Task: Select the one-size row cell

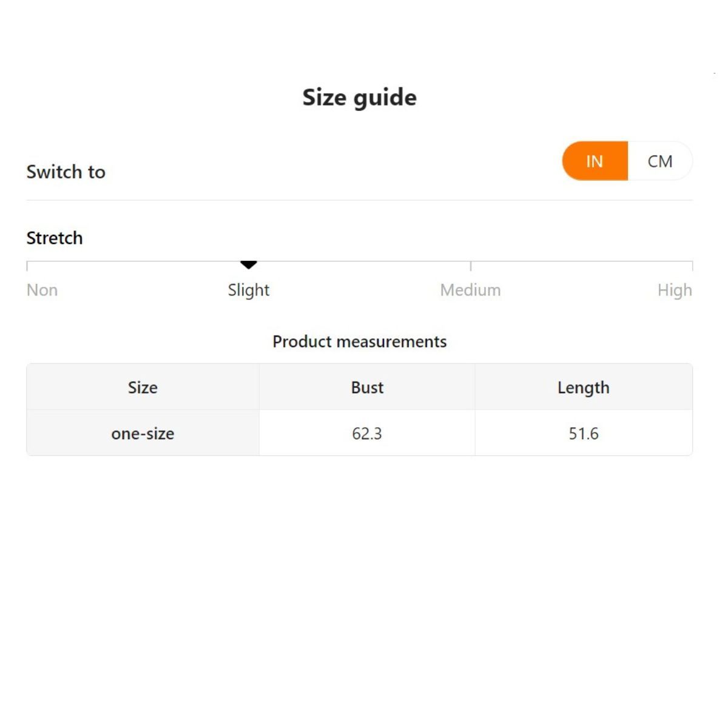Action: click(x=143, y=434)
